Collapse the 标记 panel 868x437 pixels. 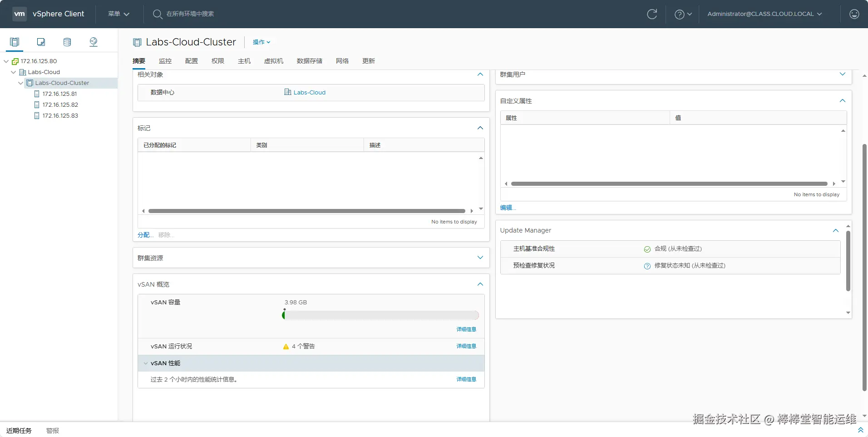[480, 128]
